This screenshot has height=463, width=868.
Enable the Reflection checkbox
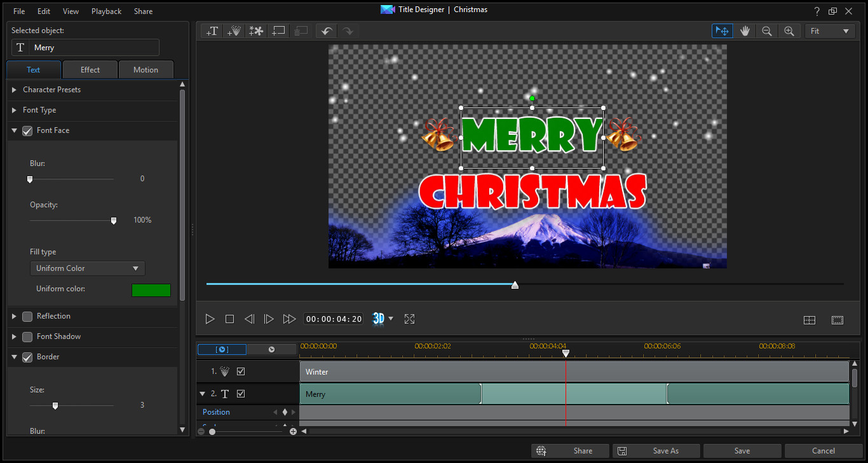pyautogui.click(x=27, y=316)
